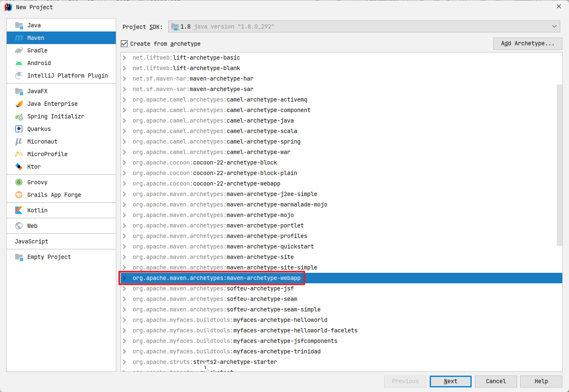Viewport: 569px width, 392px height.
Task: Click the Spring Initializr leaf icon
Action: pyautogui.click(x=19, y=116)
